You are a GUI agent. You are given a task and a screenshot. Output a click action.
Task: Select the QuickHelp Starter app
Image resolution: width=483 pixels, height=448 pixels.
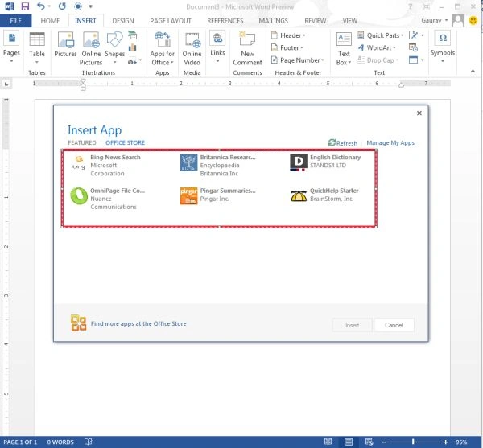[324, 195]
